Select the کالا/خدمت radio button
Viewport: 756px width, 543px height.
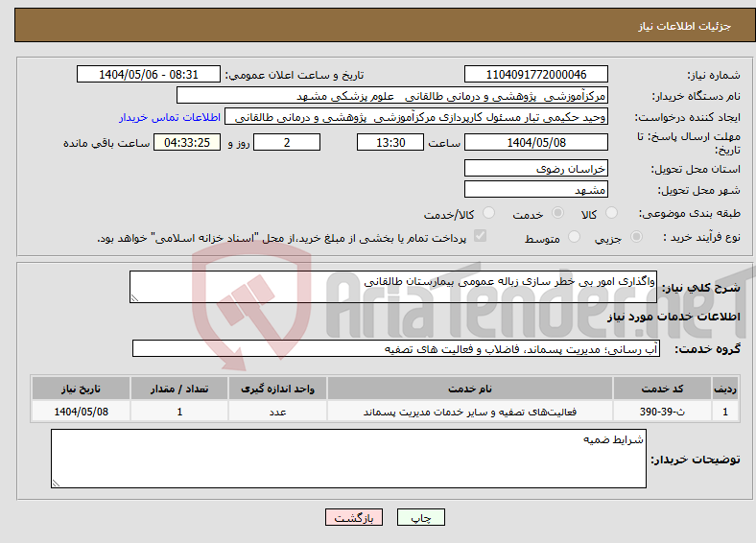coord(488,213)
